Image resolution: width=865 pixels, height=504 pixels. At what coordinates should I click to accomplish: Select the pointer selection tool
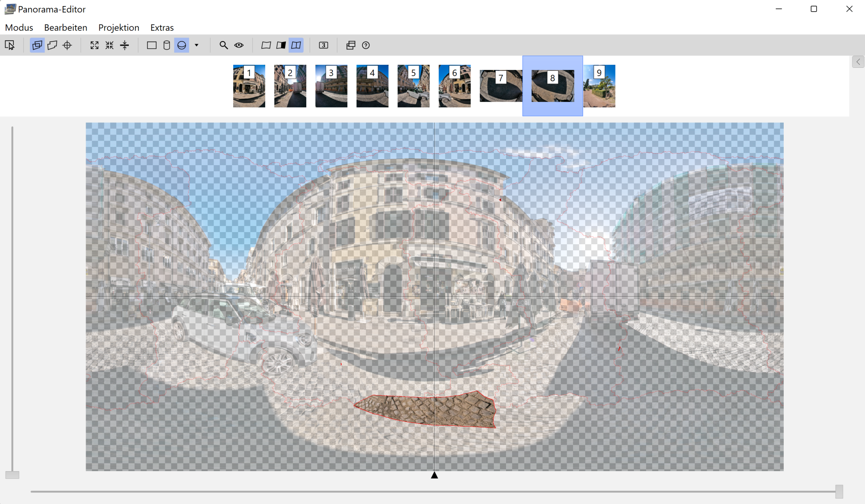pyautogui.click(x=10, y=45)
